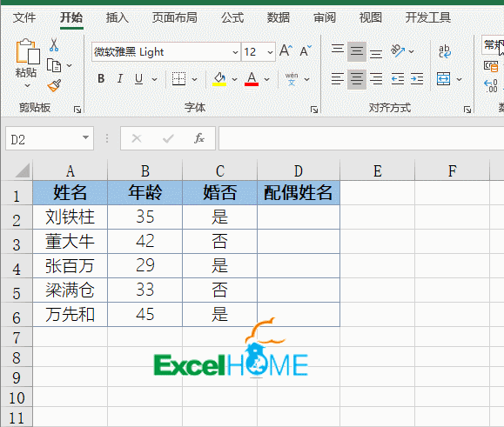Switch to the 开发工具 tab

427,17
